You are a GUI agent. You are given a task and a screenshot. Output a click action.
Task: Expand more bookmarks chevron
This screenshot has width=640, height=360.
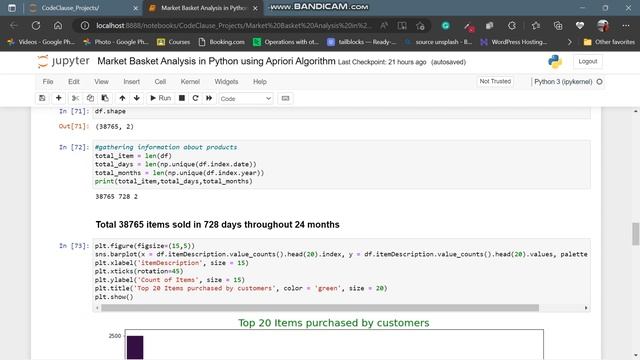pos(569,42)
